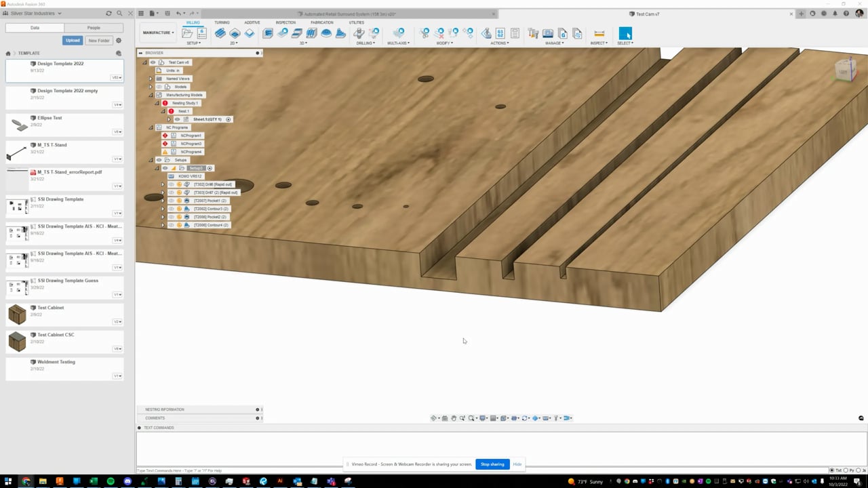Click the New Folder button
Screen dimensions: 868x488
point(98,41)
